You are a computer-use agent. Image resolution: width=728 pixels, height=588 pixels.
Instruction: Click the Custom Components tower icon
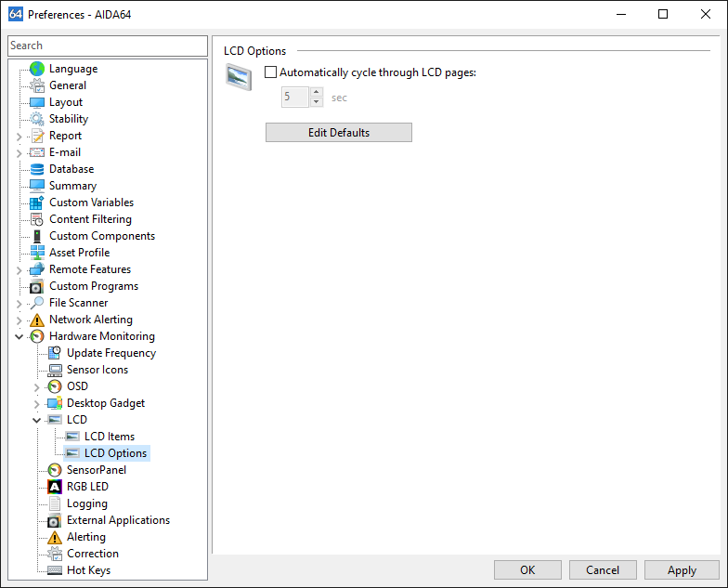click(37, 236)
